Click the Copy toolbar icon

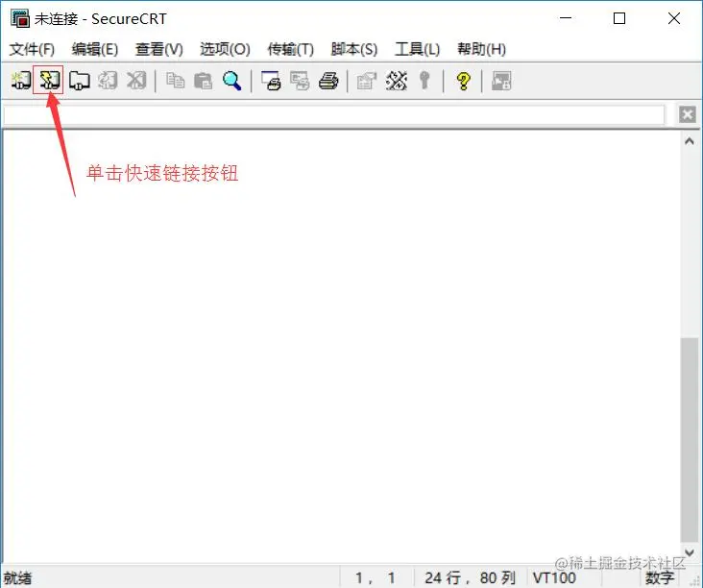tap(175, 81)
